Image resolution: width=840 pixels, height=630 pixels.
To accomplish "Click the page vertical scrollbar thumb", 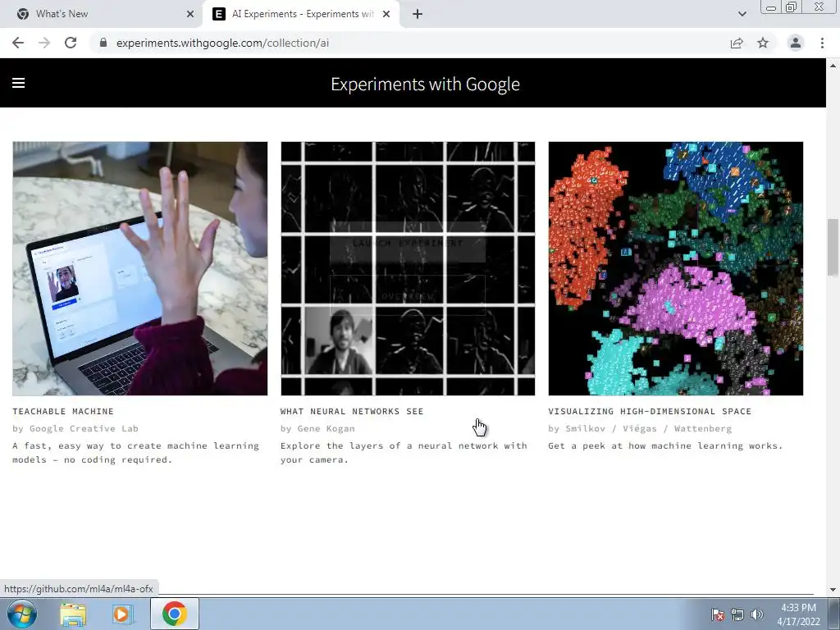I will pyautogui.click(x=833, y=248).
